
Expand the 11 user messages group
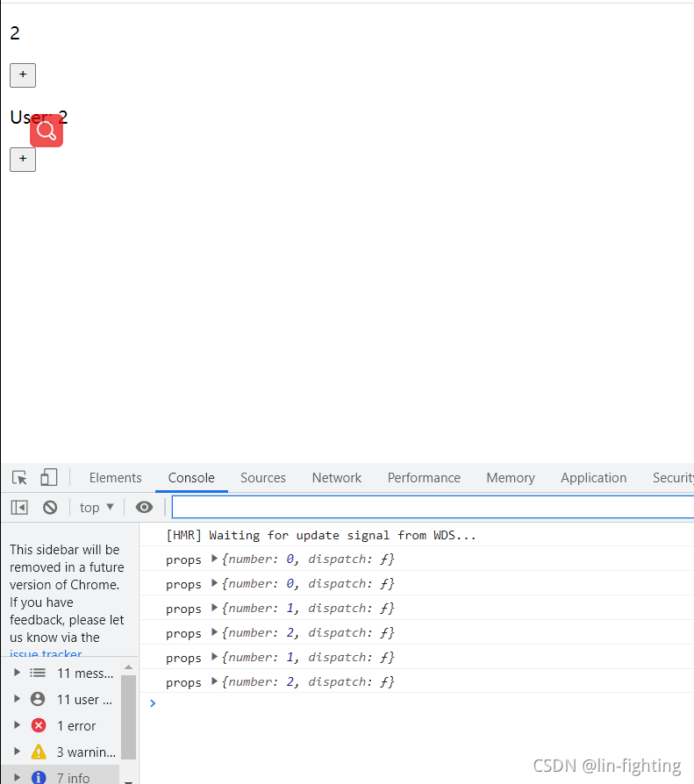[17, 699]
